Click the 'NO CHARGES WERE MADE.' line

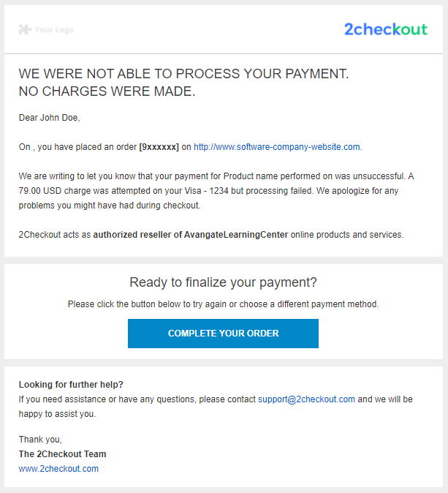107,91
